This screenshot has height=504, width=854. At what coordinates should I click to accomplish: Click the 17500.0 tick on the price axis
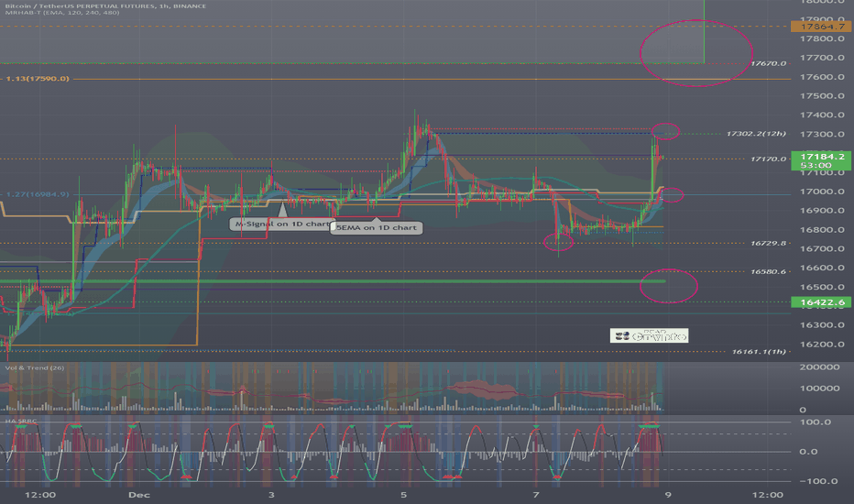pyautogui.click(x=822, y=96)
